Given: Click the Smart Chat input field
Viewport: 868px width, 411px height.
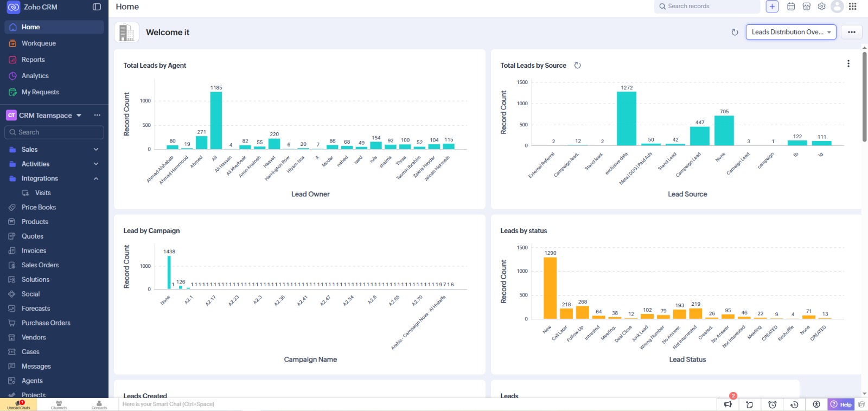Looking at the screenshot, I should point(417,404).
